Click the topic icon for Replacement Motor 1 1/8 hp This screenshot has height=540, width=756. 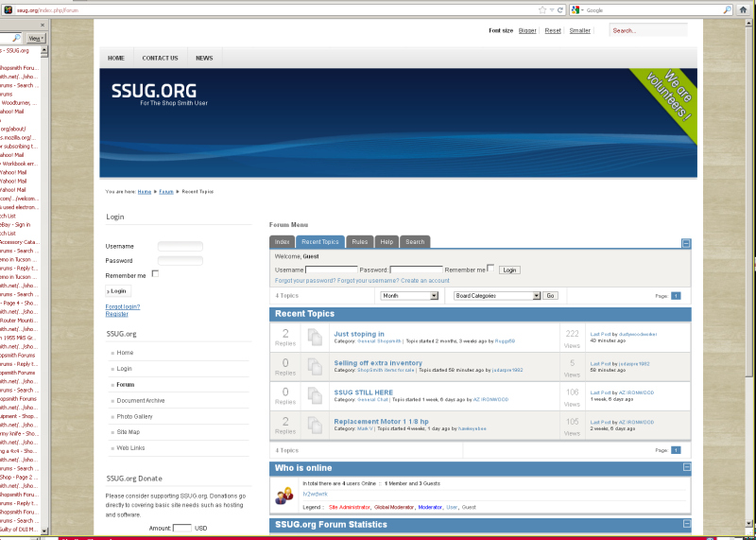(x=315, y=426)
